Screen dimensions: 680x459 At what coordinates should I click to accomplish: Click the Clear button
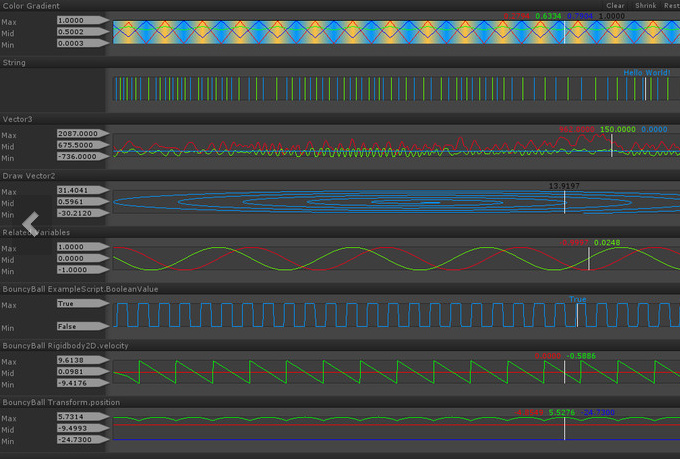pos(615,6)
